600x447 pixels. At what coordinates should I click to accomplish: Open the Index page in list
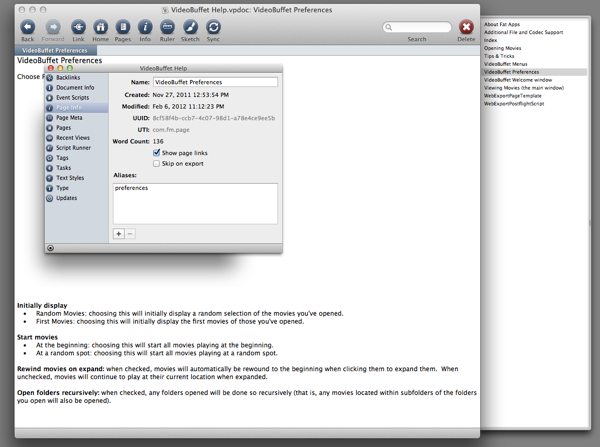pyautogui.click(x=490, y=40)
